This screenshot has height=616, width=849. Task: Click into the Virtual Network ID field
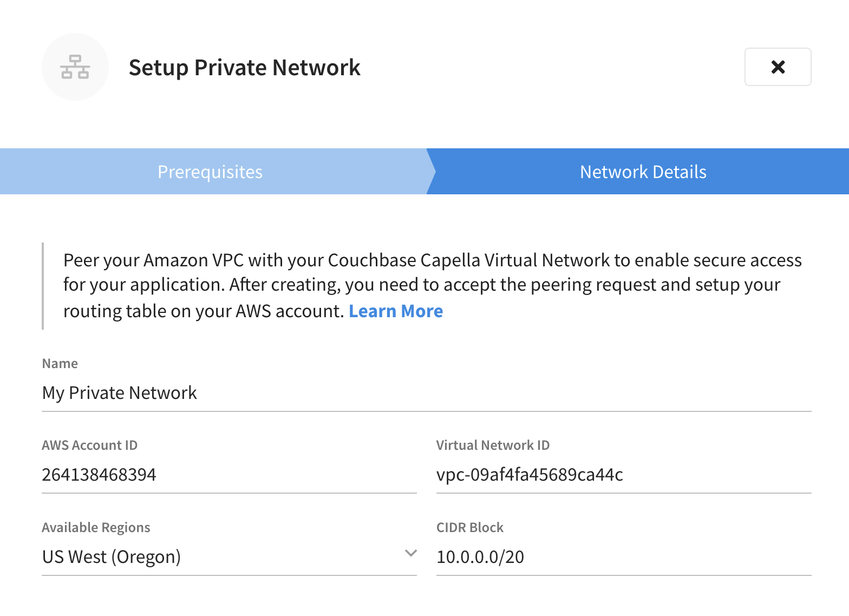click(623, 475)
